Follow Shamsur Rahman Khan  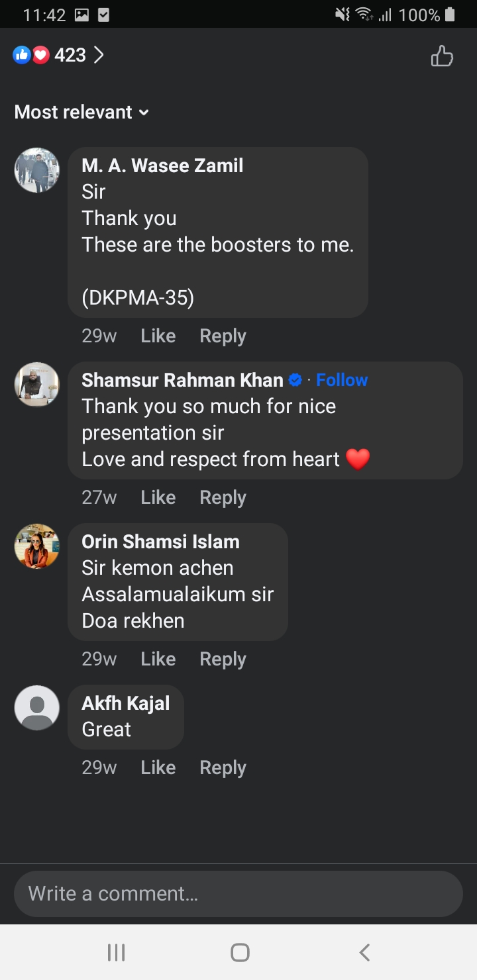pyautogui.click(x=342, y=380)
